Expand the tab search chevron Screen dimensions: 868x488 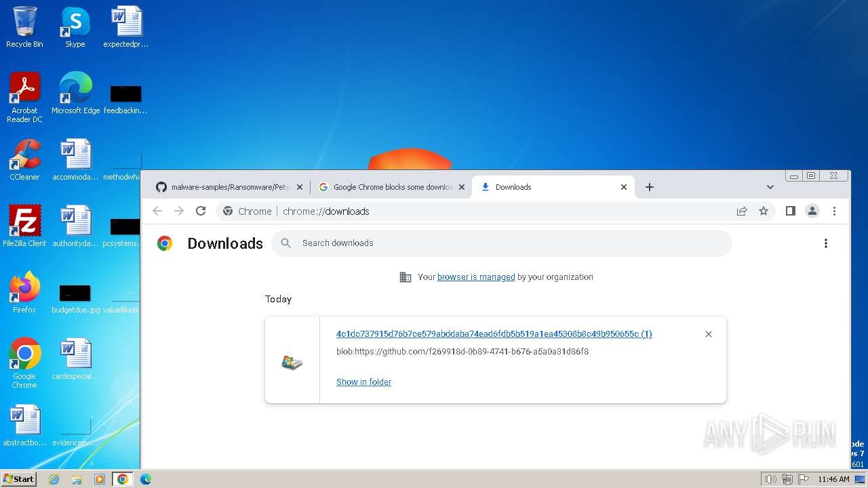[770, 187]
